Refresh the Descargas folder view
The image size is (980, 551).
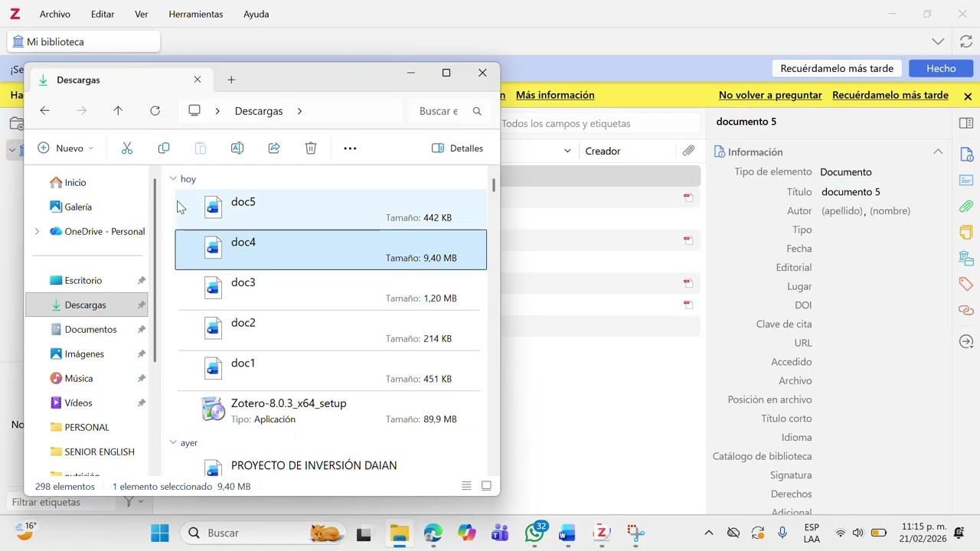pos(155,111)
